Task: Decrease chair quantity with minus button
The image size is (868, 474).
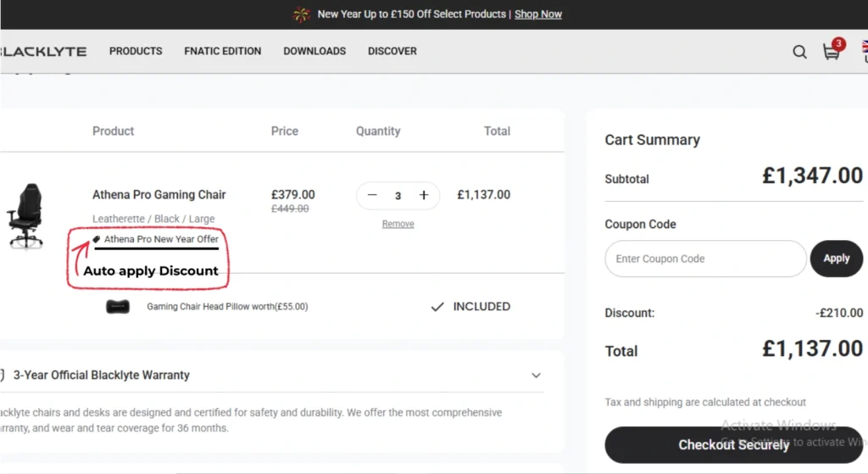Action: tap(372, 196)
